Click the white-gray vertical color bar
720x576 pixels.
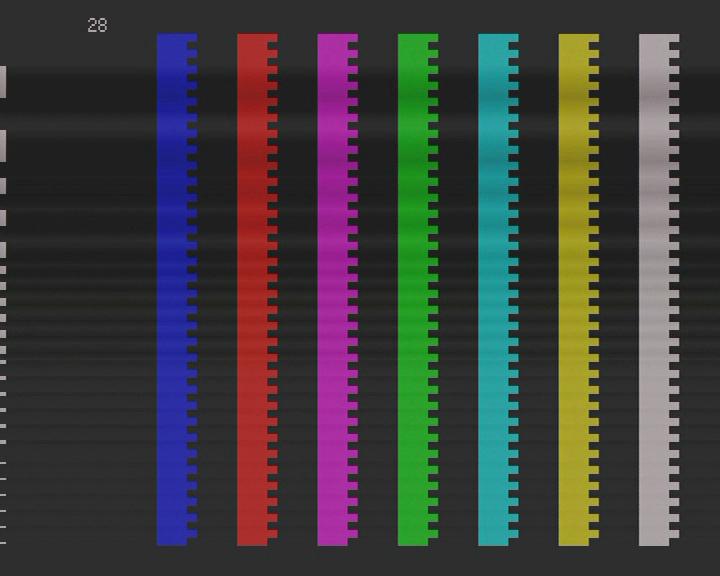[x=654, y=290]
